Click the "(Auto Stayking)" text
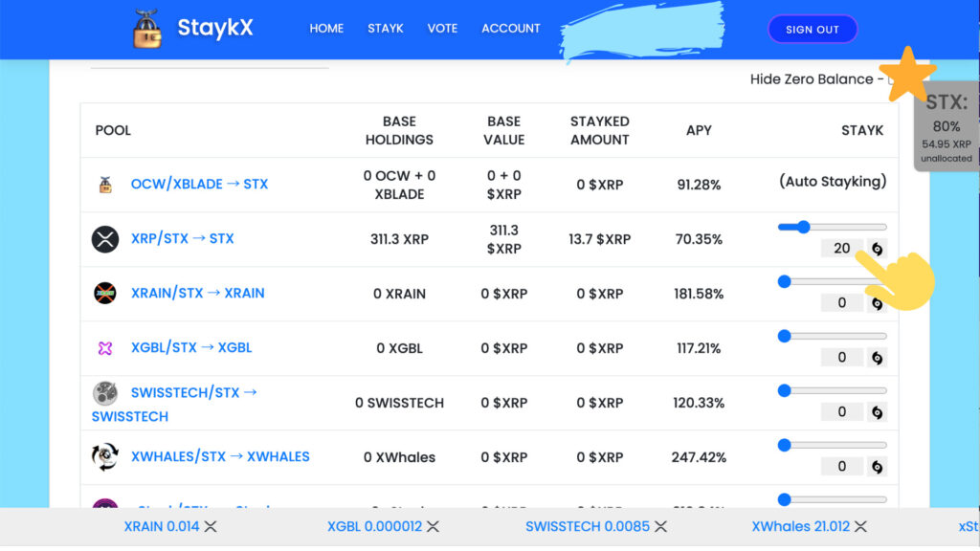 (x=833, y=182)
